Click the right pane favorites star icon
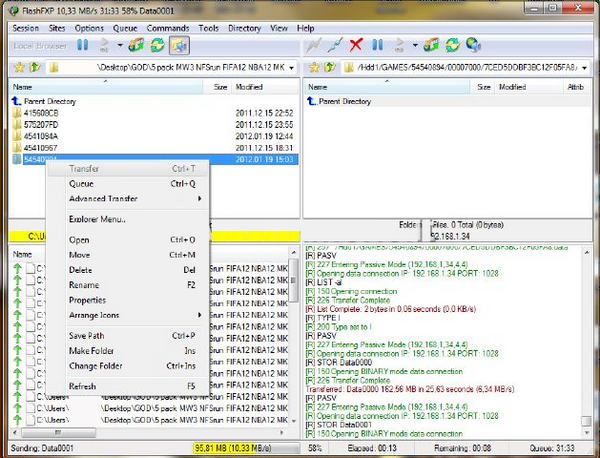This screenshot has height=458, width=600. 314,67
